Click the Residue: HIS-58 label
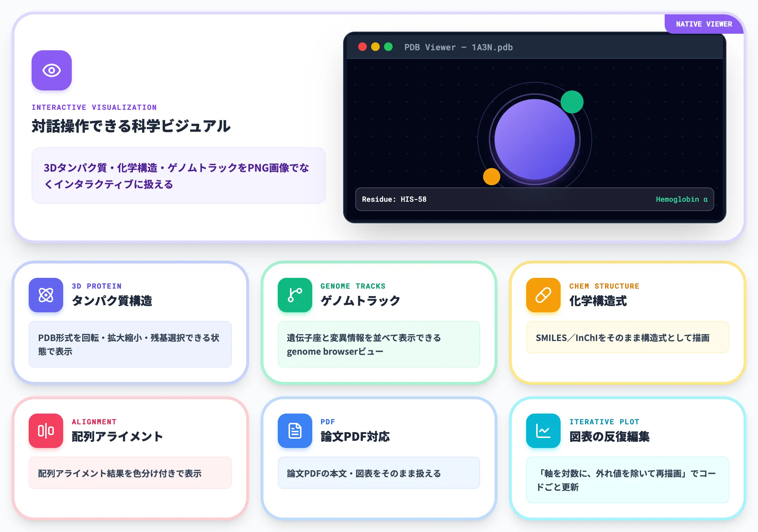 (x=394, y=199)
